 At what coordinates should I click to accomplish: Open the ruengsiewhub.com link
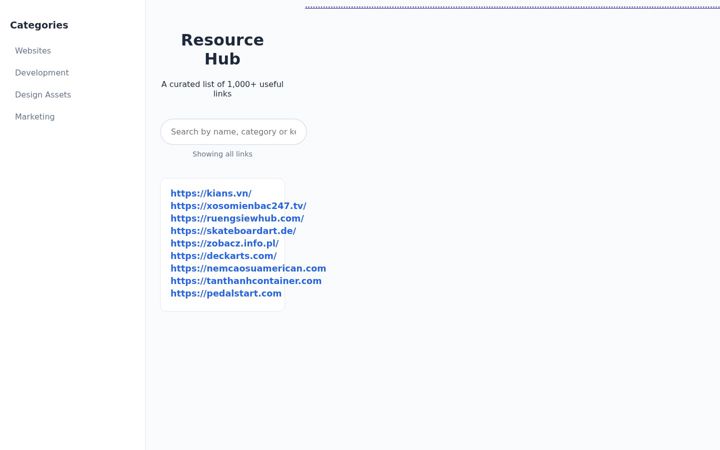click(x=237, y=218)
